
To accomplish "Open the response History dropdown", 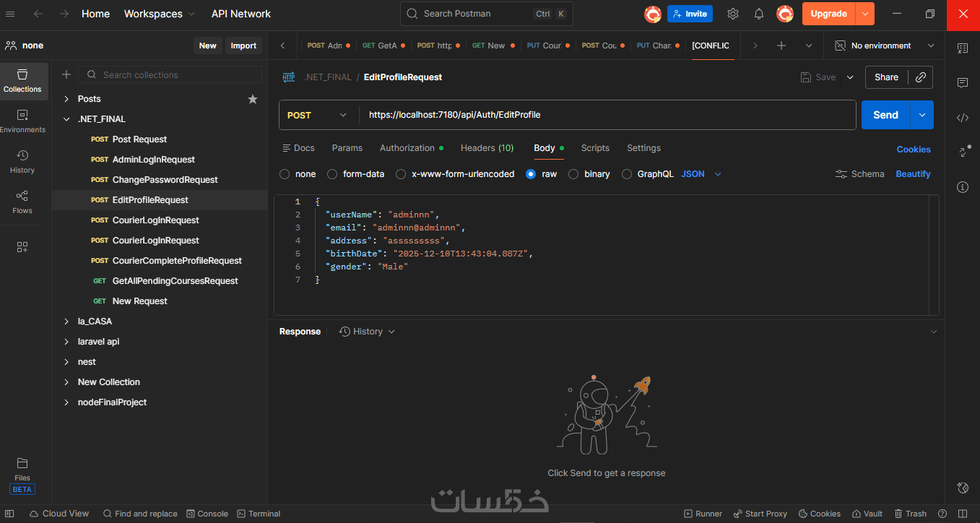I will pyautogui.click(x=368, y=332).
